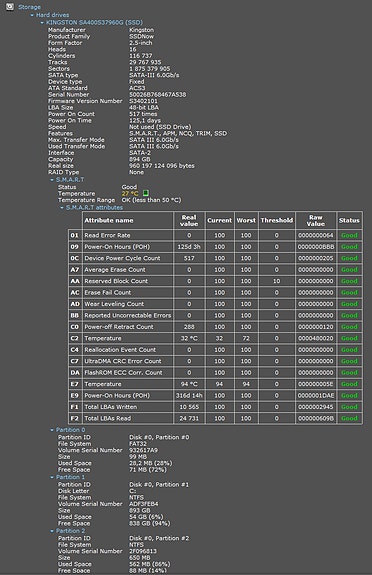Click the Threshold column header
The image size is (372, 575).
[277, 220]
